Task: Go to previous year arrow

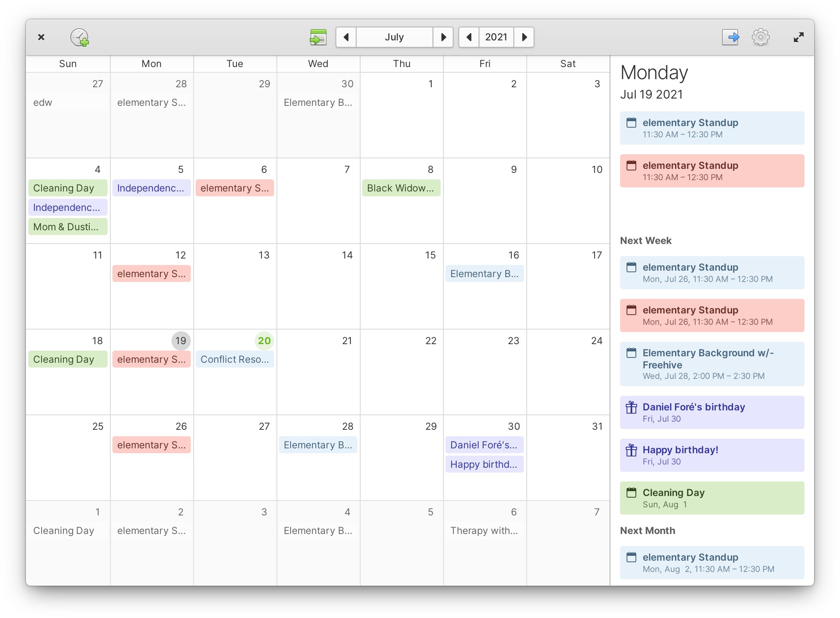Action: pos(469,38)
